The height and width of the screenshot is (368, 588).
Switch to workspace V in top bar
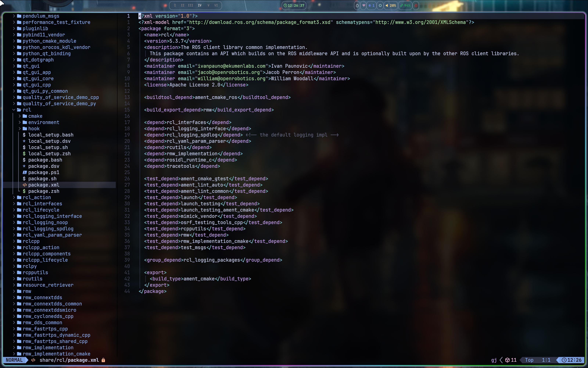tap(208, 5)
